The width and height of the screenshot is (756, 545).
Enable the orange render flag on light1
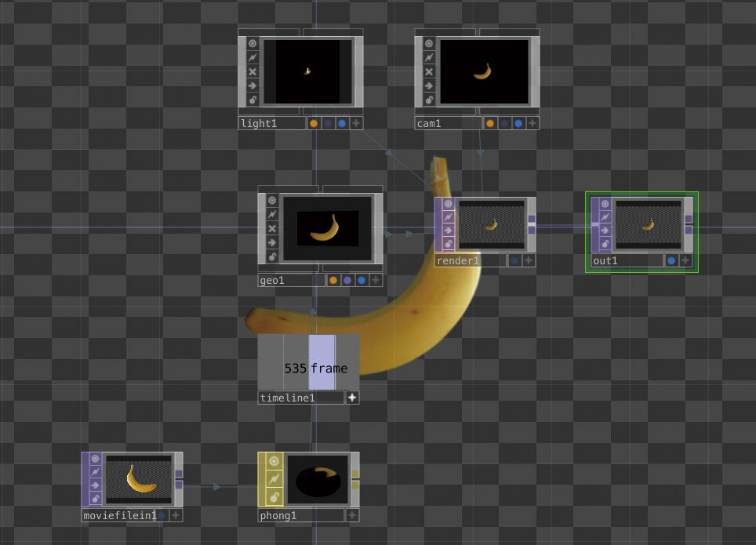coord(314,123)
